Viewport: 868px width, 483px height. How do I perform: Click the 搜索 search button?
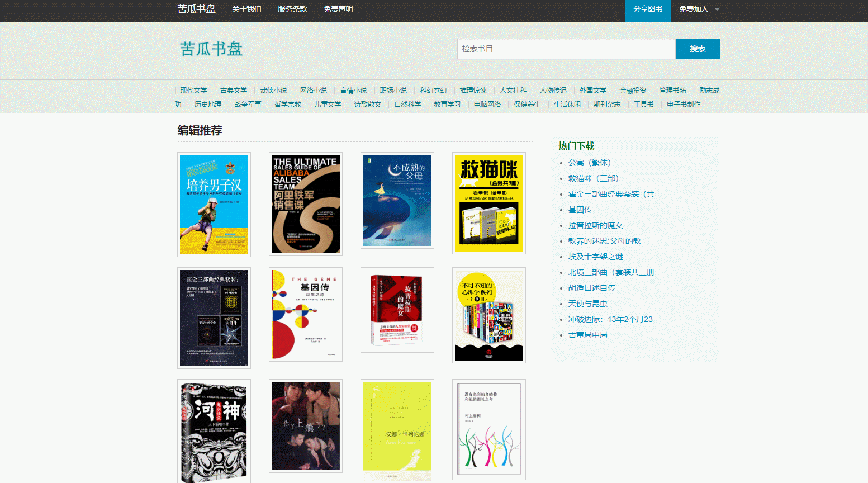coord(698,49)
